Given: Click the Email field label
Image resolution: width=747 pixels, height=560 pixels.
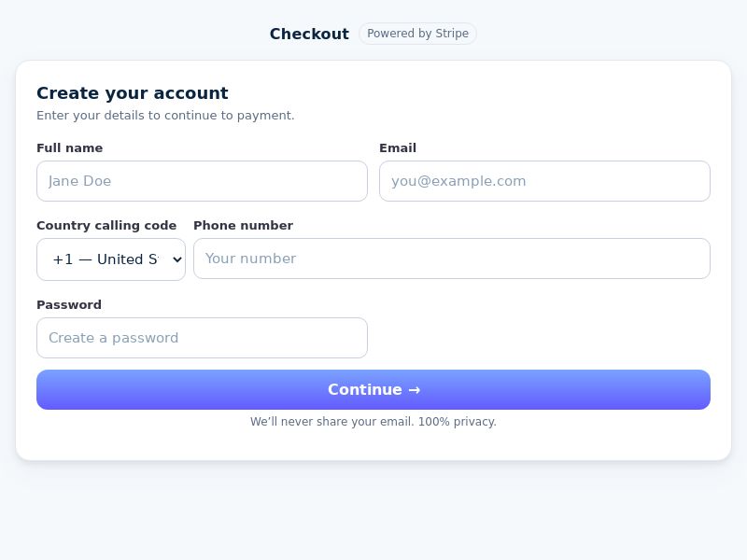Looking at the screenshot, I should (398, 148).
